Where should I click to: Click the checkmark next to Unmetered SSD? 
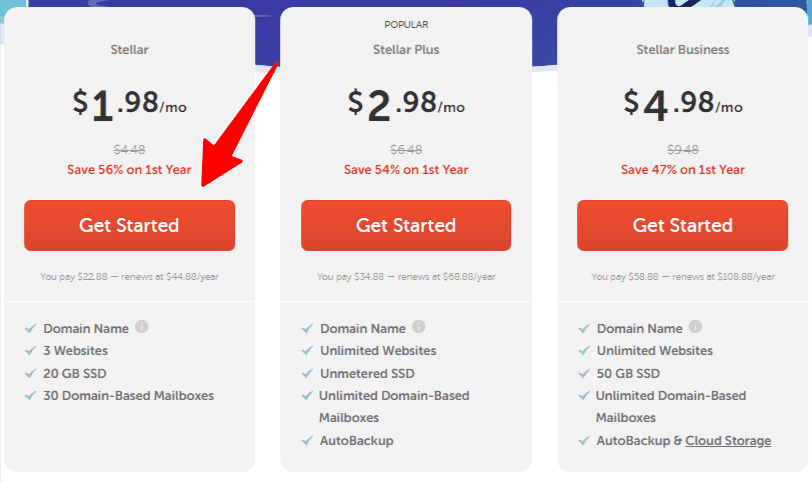click(307, 373)
